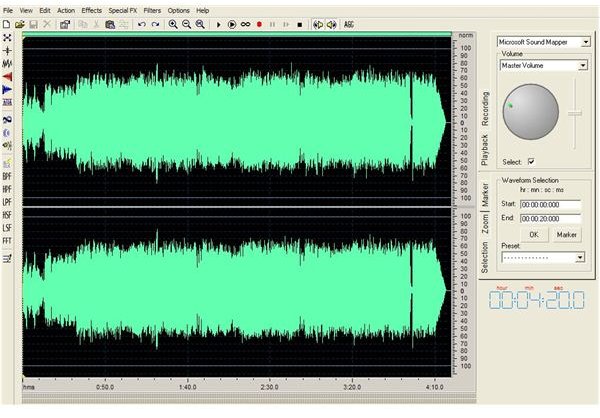600x418 pixels.
Task: Switch to the Recording tab
Action: tap(485, 109)
